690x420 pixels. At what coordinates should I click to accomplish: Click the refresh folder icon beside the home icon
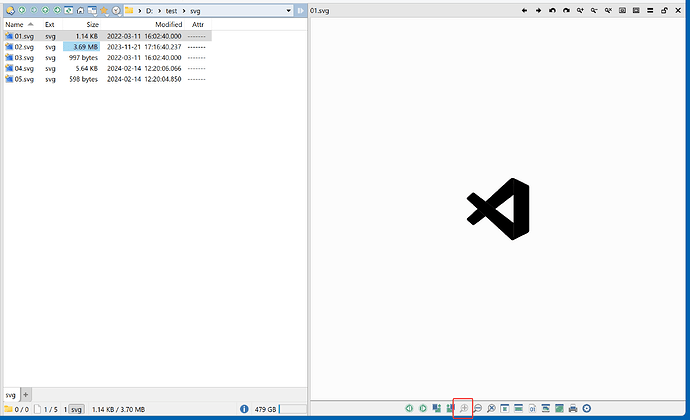click(x=69, y=10)
